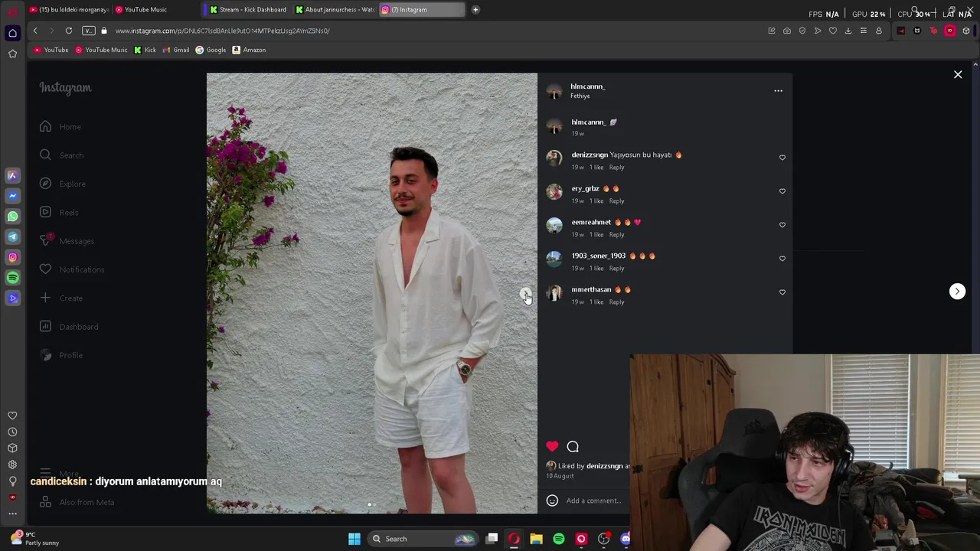Screen dimensions: 980x551
Task: Switch to About jannurchess tab
Action: (x=335, y=9)
